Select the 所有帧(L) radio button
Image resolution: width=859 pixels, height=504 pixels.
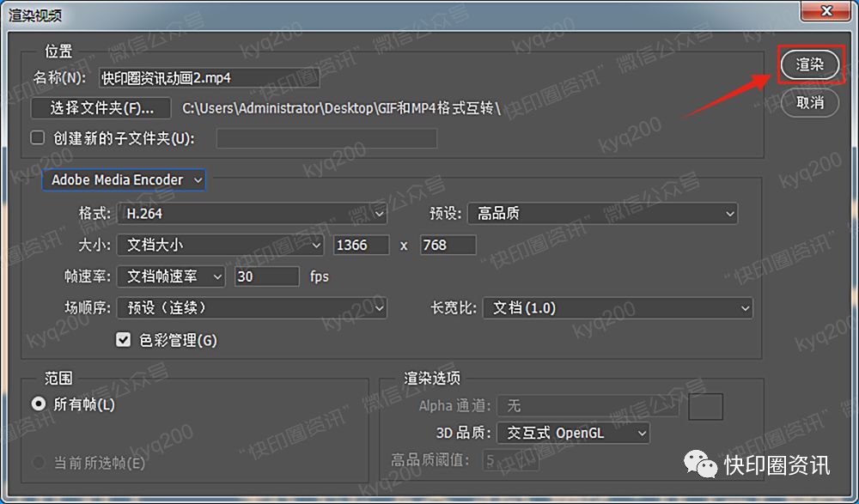tap(37, 404)
